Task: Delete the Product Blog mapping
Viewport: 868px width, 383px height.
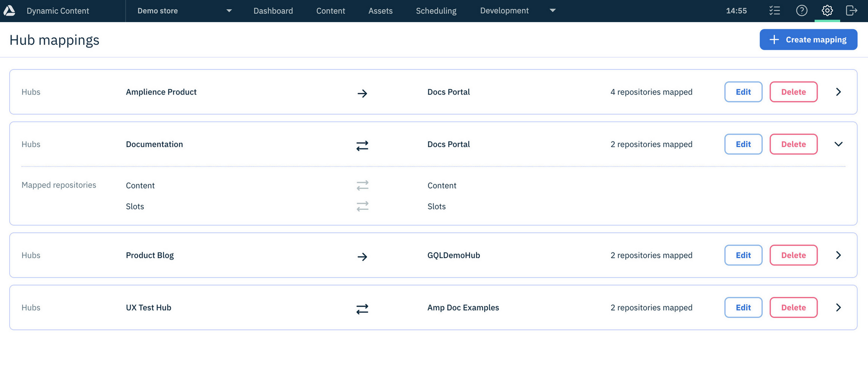Action: 794,255
